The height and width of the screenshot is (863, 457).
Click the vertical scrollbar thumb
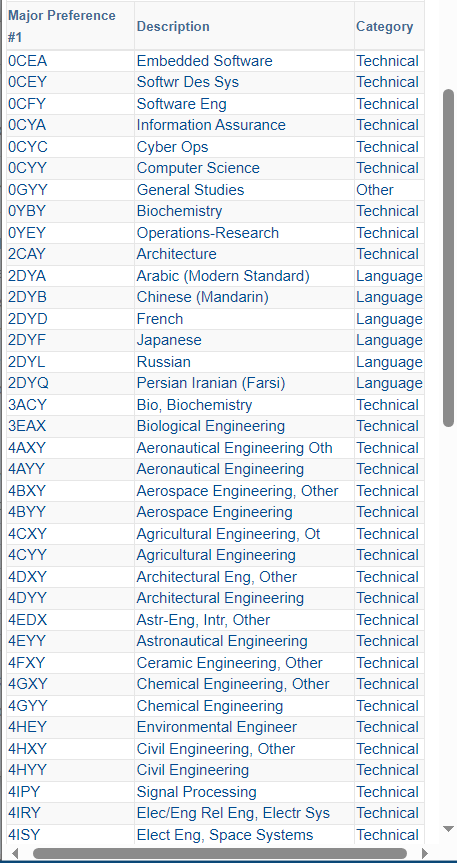(x=449, y=258)
